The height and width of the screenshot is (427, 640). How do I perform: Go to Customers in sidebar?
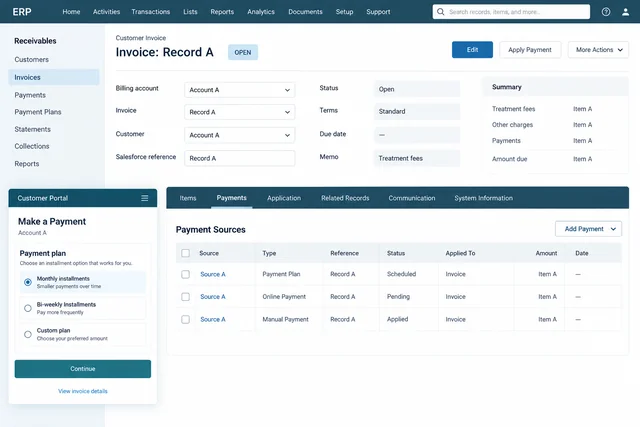31,60
